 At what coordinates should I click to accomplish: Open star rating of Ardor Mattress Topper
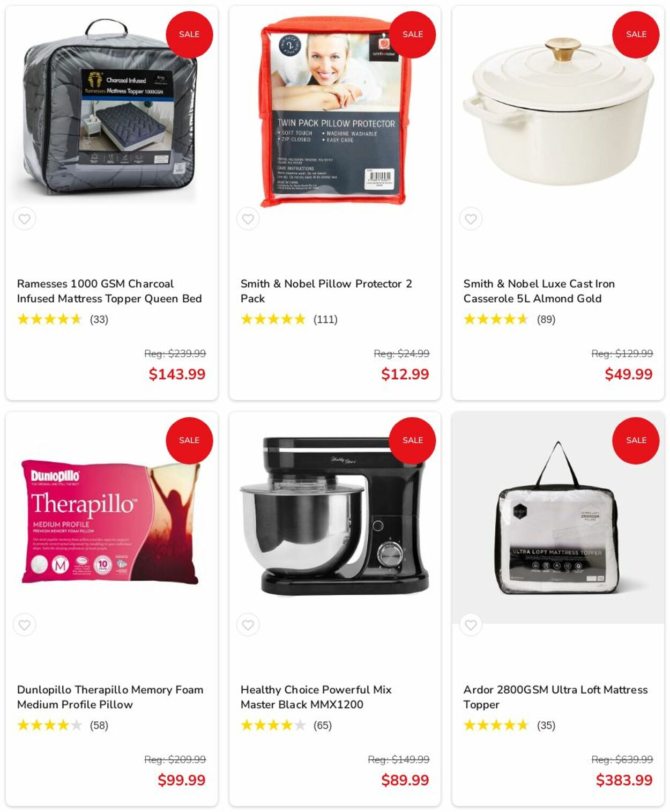496,726
